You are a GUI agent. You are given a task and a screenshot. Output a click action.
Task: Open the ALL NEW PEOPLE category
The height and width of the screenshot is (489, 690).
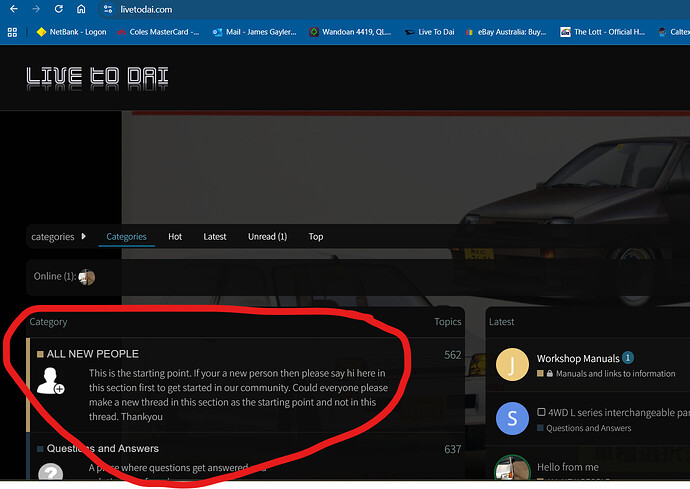coord(92,354)
